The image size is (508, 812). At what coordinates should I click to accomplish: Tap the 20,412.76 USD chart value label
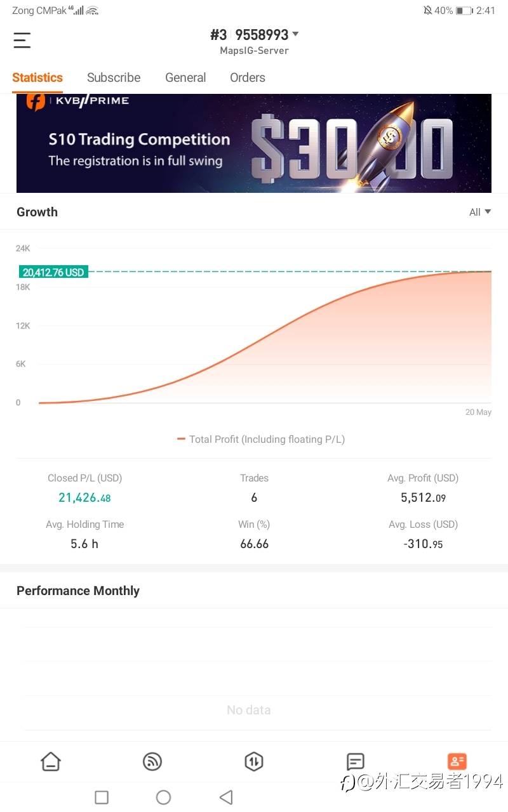point(53,272)
